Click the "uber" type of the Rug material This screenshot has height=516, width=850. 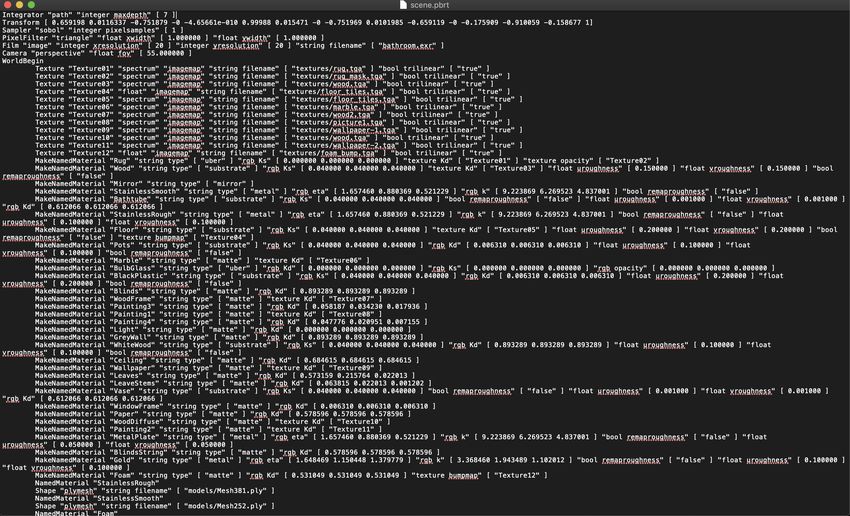coord(215,160)
